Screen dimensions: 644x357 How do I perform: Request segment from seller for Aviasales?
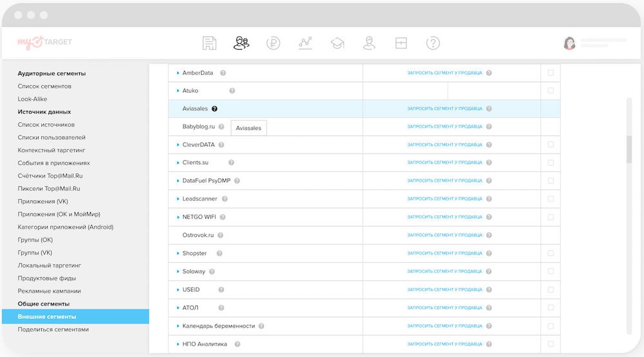tap(444, 109)
